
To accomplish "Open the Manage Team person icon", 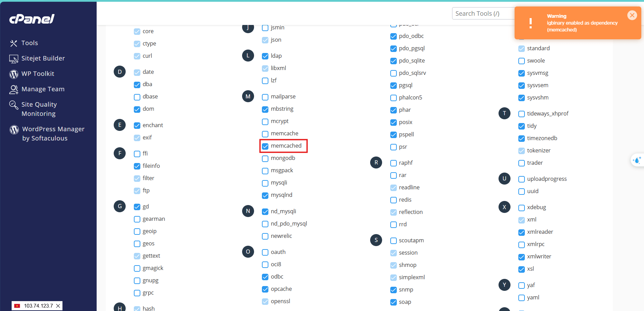I will point(14,90).
